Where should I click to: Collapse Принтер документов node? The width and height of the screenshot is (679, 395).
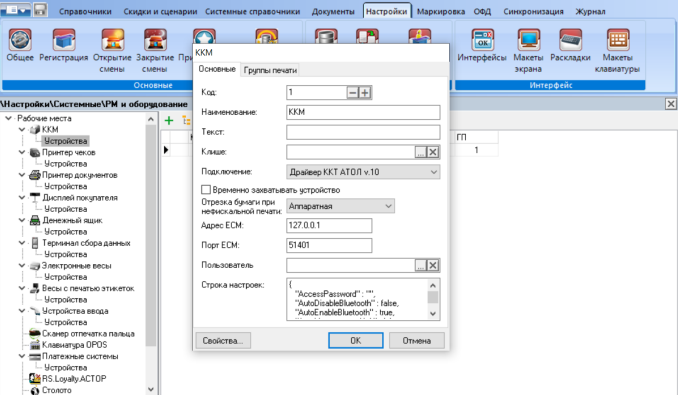(22, 175)
